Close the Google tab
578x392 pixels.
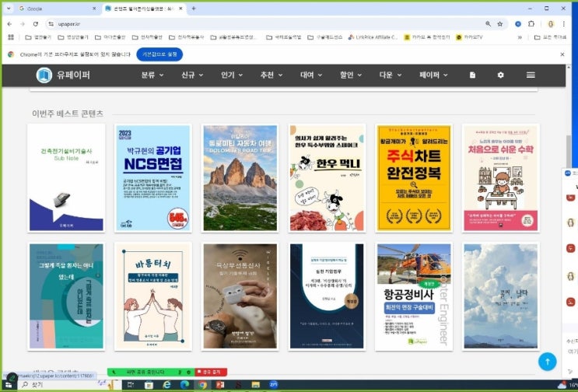pyautogui.click(x=94, y=9)
